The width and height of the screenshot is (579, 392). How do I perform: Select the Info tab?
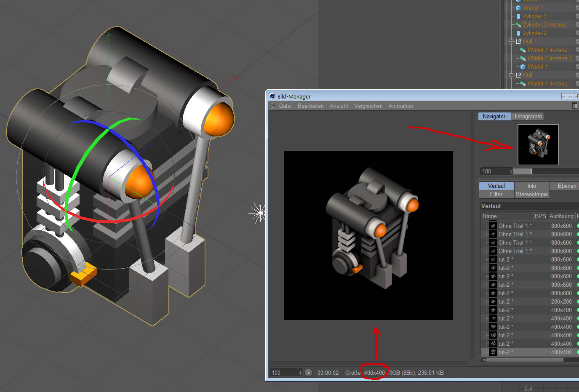pos(532,186)
